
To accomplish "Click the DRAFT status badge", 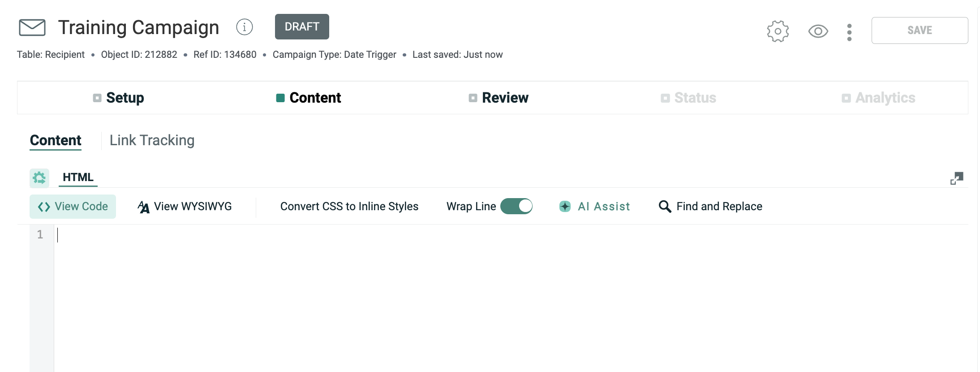I will click(x=302, y=27).
